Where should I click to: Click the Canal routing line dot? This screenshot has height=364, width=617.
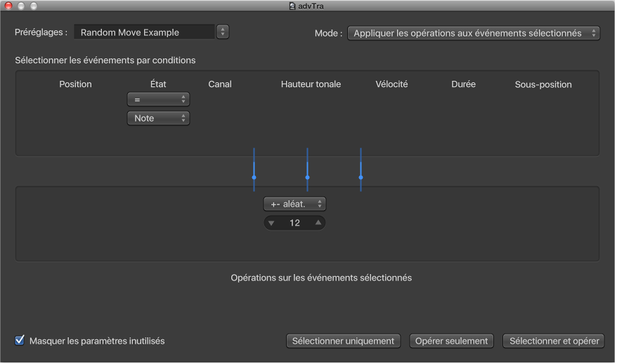[254, 178]
